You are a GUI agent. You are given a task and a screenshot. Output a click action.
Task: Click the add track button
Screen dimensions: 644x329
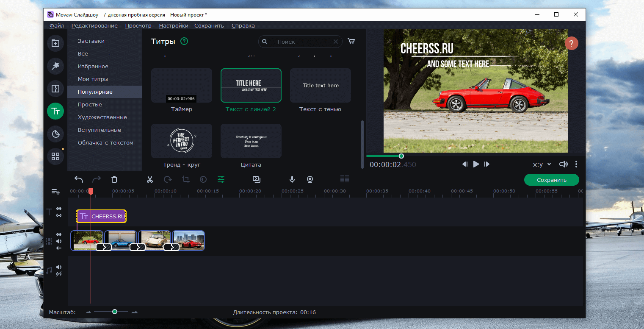tap(55, 192)
